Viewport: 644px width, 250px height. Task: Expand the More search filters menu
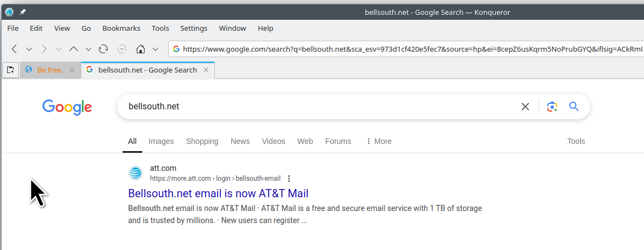click(379, 141)
